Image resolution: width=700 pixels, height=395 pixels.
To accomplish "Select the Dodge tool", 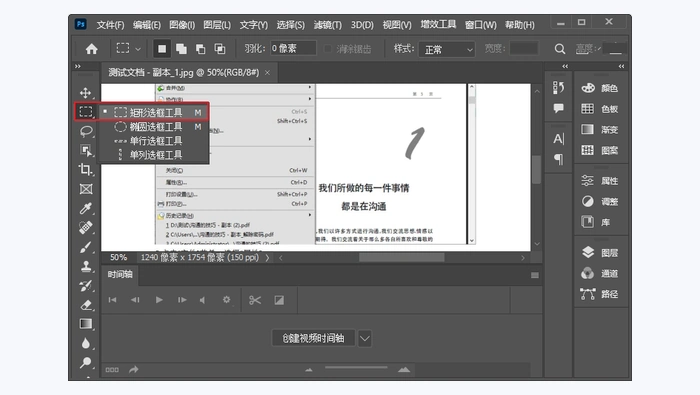I will (86, 362).
